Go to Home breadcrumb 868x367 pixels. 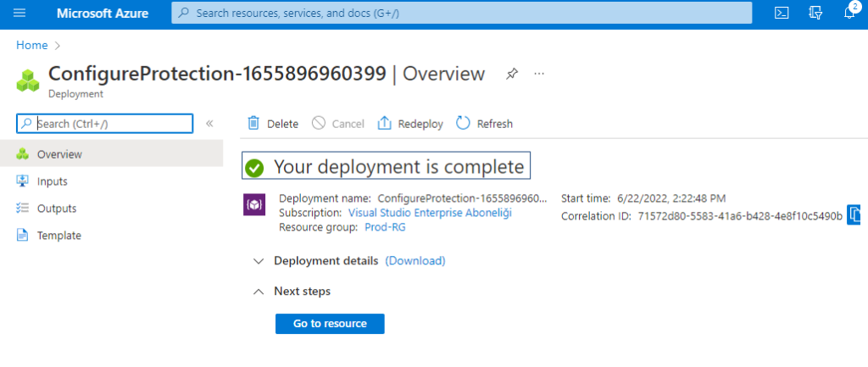(x=31, y=46)
